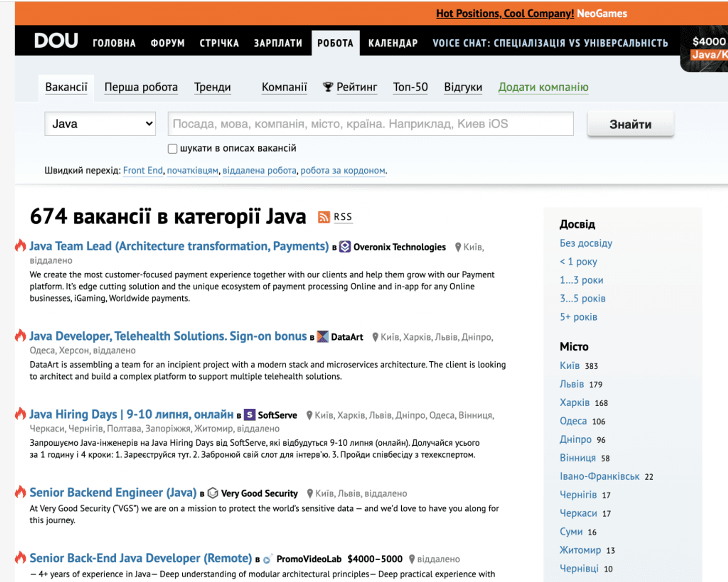Screen dimensions: 728x582
Task: Open the Java category dropdown
Action: [100, 124]
